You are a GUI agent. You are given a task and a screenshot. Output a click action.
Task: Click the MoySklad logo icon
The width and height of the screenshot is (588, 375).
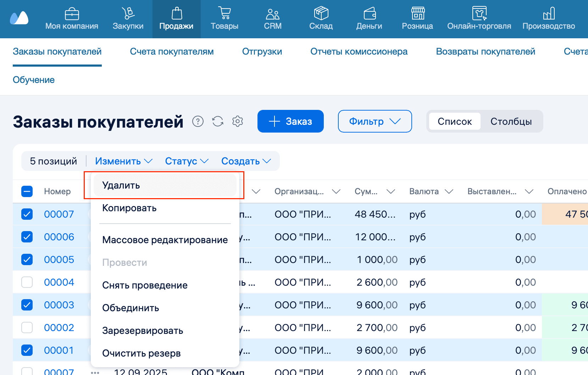pos(19,18)
